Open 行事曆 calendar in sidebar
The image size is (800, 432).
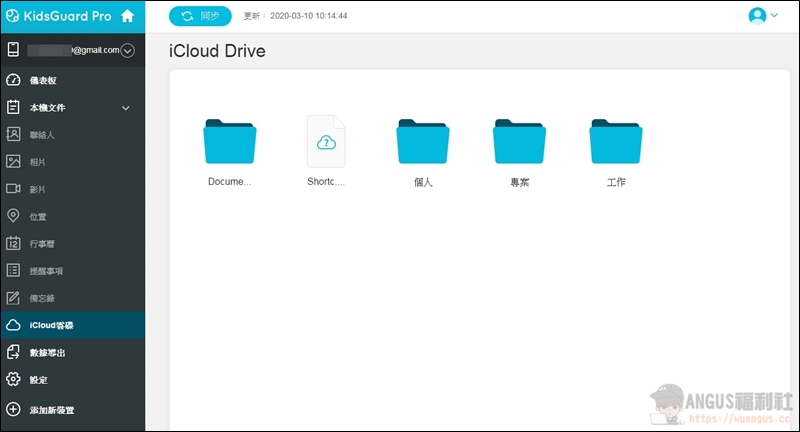coord(40,243)
